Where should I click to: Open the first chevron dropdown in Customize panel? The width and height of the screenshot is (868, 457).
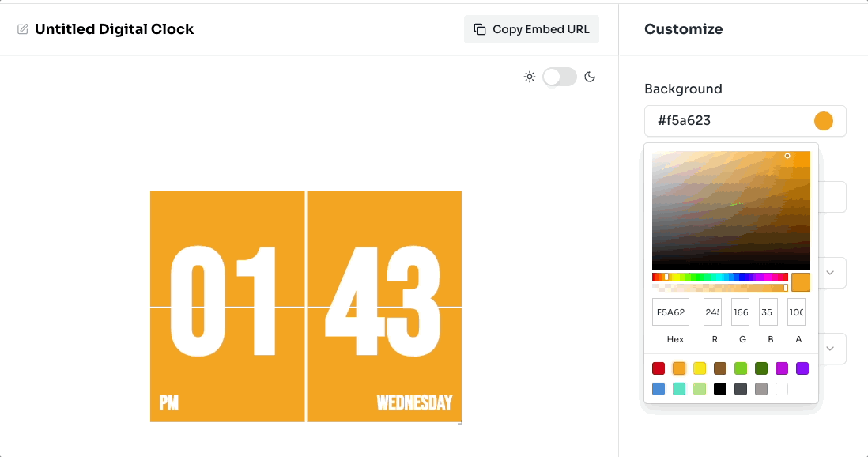click(830, 272)
